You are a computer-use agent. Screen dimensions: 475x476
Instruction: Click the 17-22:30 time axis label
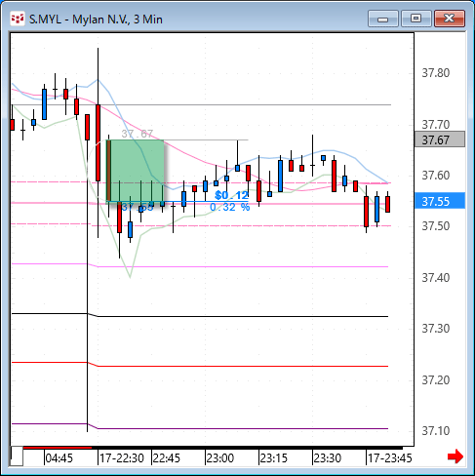[x=122, y=458]
